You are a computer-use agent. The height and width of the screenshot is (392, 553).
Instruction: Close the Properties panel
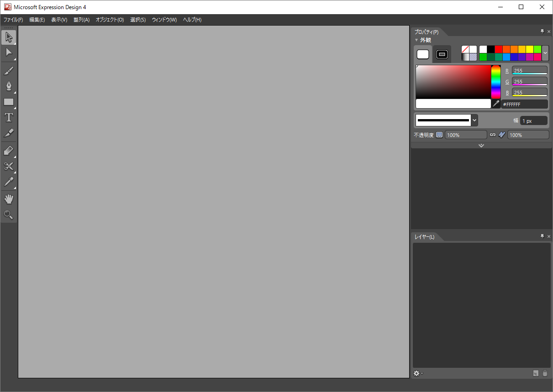coord(549,31)
